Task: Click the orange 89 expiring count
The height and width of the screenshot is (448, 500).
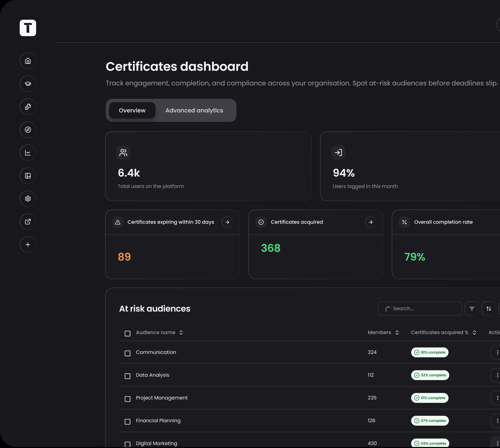Action: [124, 257]
